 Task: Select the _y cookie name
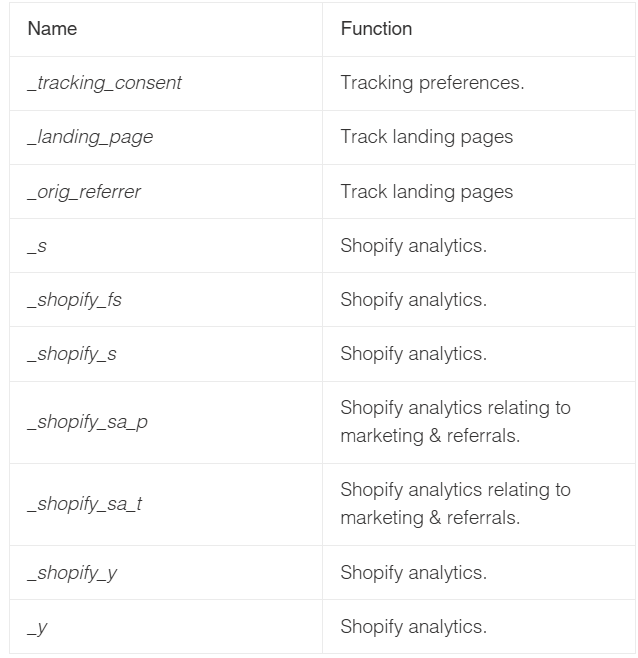pos(37,628)
